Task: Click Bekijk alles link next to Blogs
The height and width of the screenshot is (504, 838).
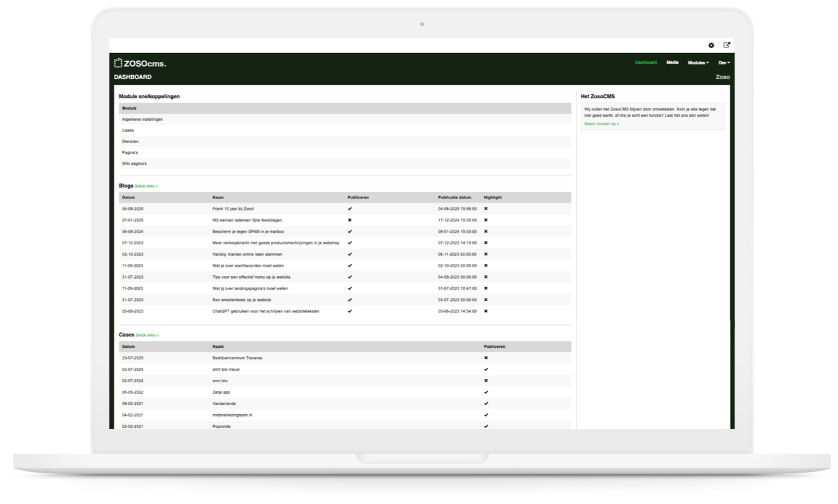Action: (x=146, y=186)
